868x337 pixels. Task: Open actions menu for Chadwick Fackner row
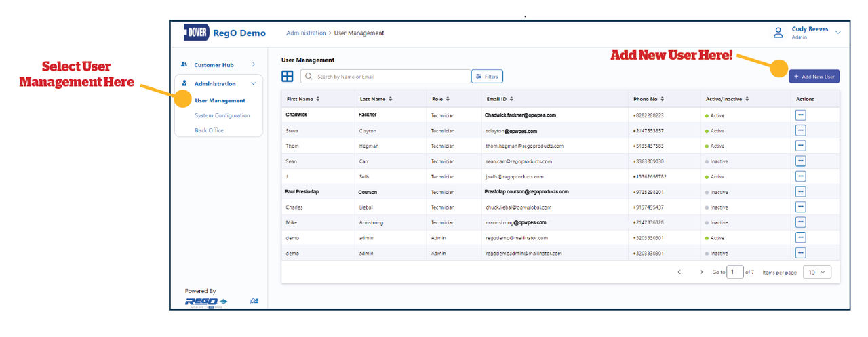800,115
